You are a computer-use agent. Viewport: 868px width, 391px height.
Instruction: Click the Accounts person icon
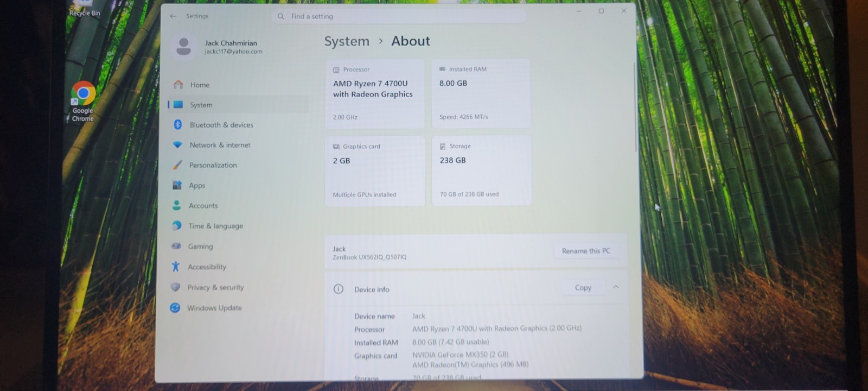[176, 205]
